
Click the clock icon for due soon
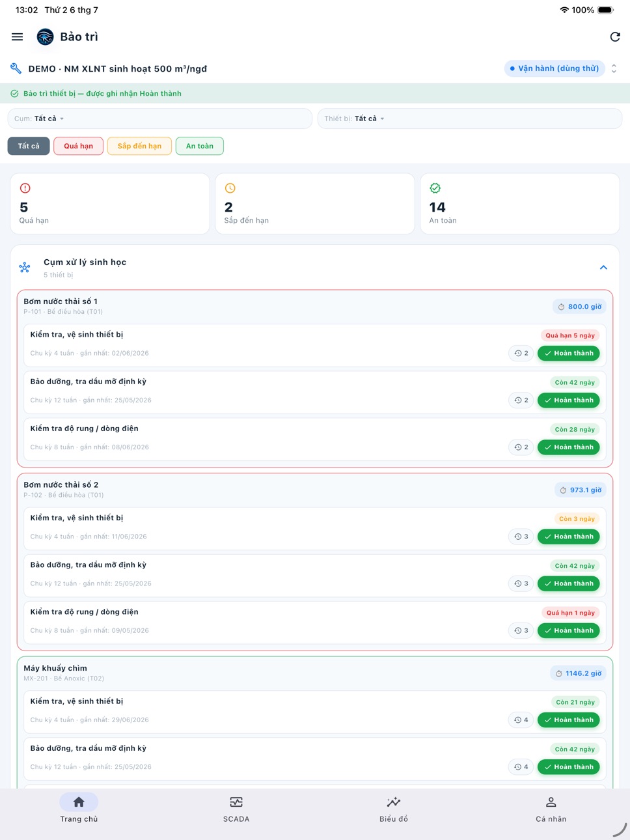pyautogui.click(x=230, y=188)
